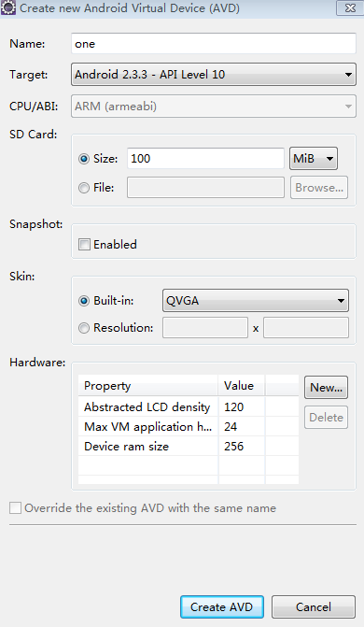364x627 pixels.
Task: Select the Abstracted LCD density row
Action: [x=189, y=406]
